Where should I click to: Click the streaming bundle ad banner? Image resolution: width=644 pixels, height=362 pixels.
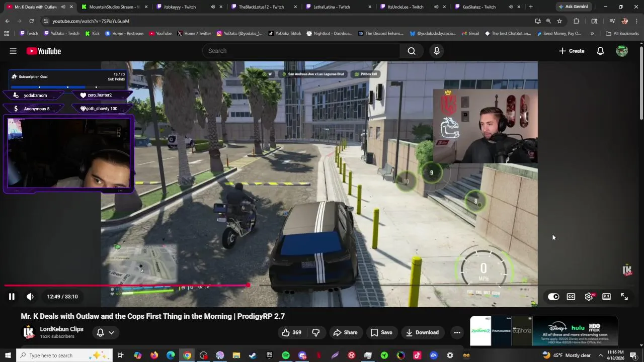tap(544, 330)
